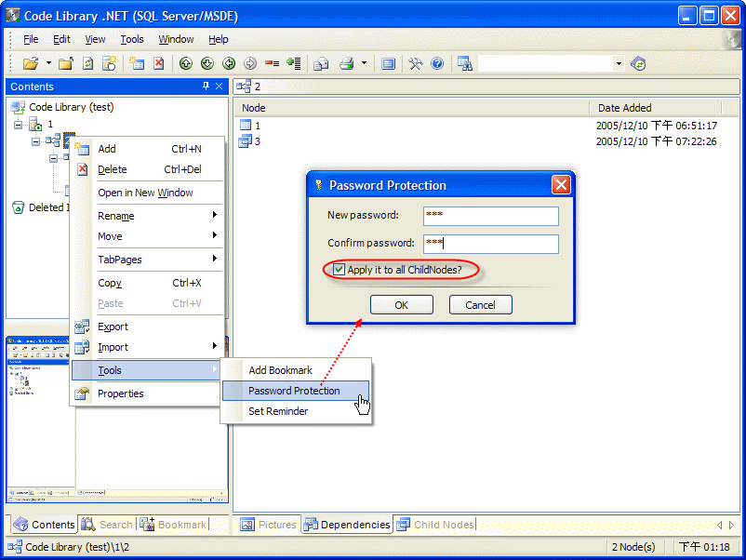Select node 3 row in the node list
746x560 pixels.
pos(485,141)
